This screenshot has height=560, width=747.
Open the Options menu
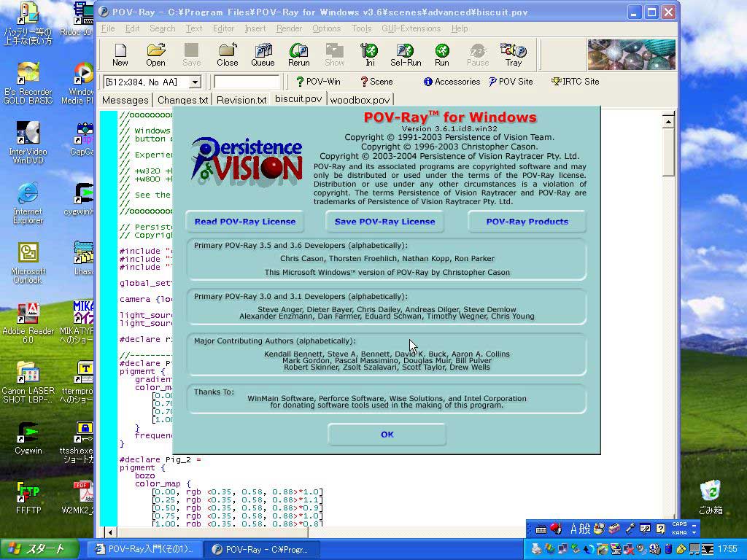pos(326,28)
